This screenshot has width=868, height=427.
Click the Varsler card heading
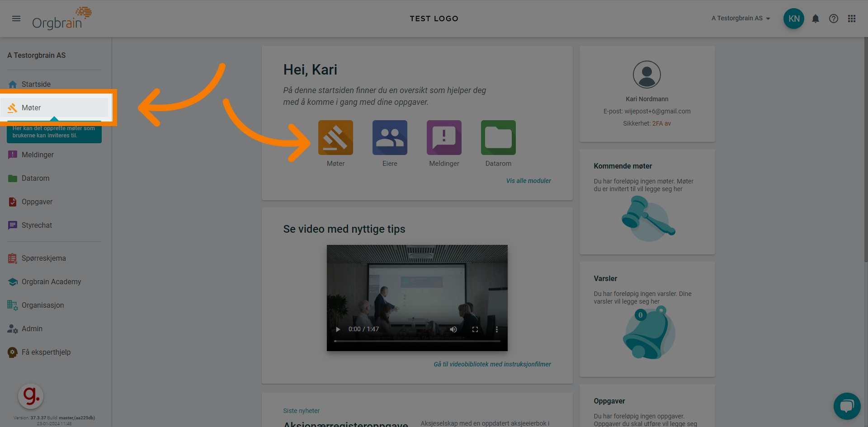point(605,279)
